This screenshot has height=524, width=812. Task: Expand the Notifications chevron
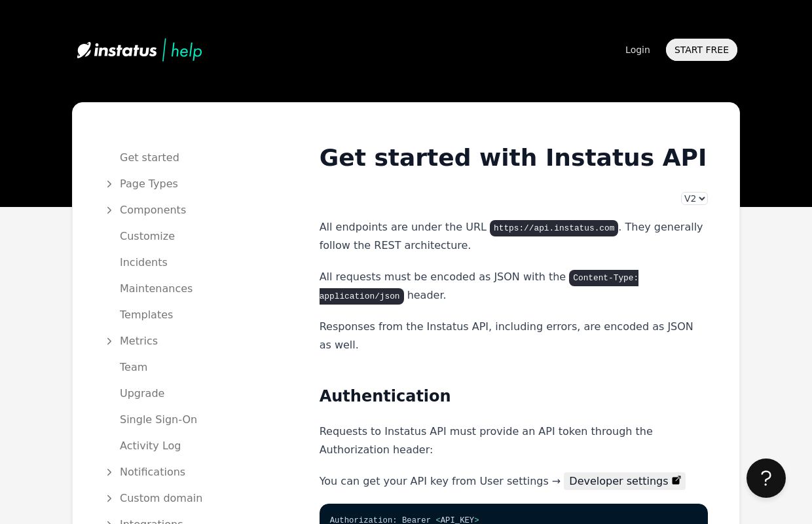point(109,472)
